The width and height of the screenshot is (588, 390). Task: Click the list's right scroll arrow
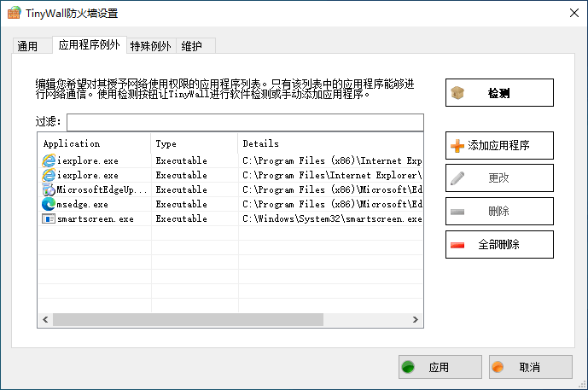click(415, 319)
